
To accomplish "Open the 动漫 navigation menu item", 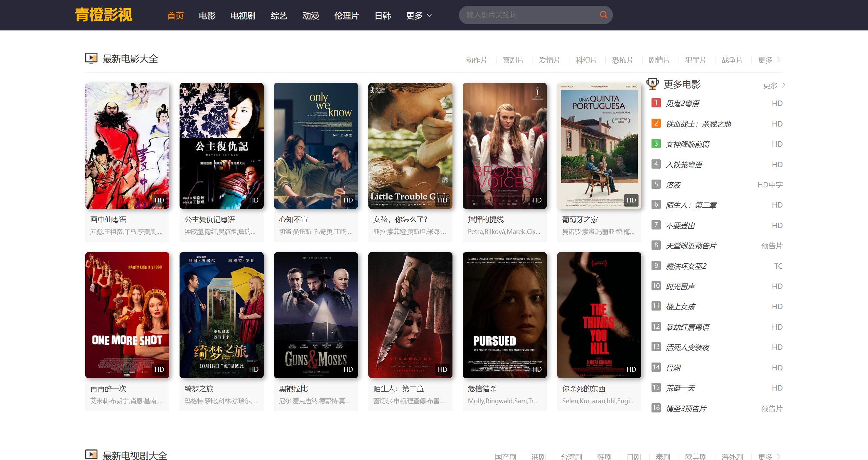I will click(x=311, y=15).
